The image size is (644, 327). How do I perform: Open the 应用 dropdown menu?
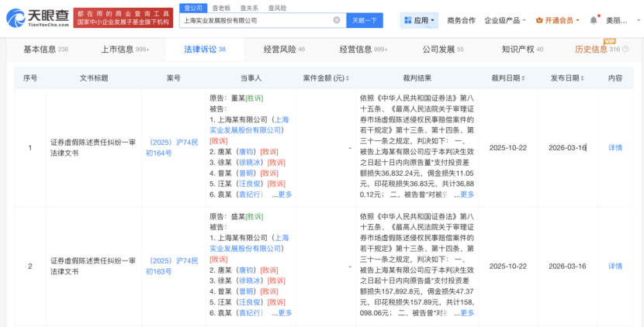[x=419, y=20]
